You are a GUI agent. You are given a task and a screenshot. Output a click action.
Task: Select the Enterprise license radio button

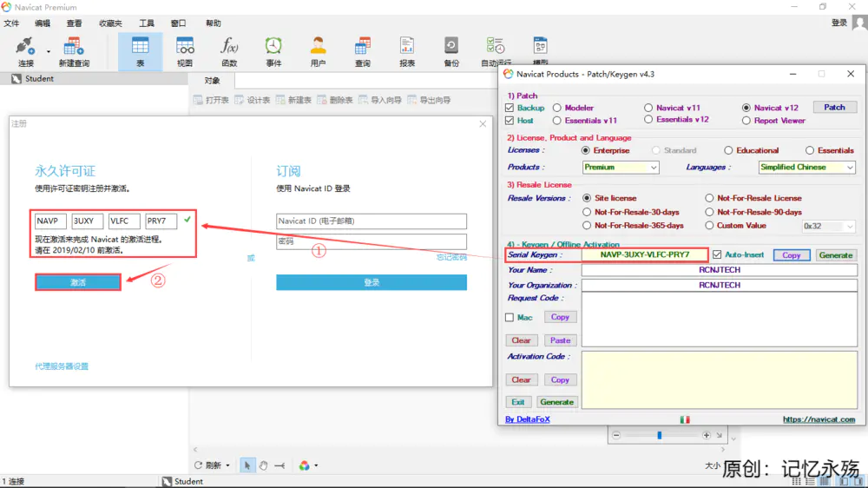click(x=586, y=150)
